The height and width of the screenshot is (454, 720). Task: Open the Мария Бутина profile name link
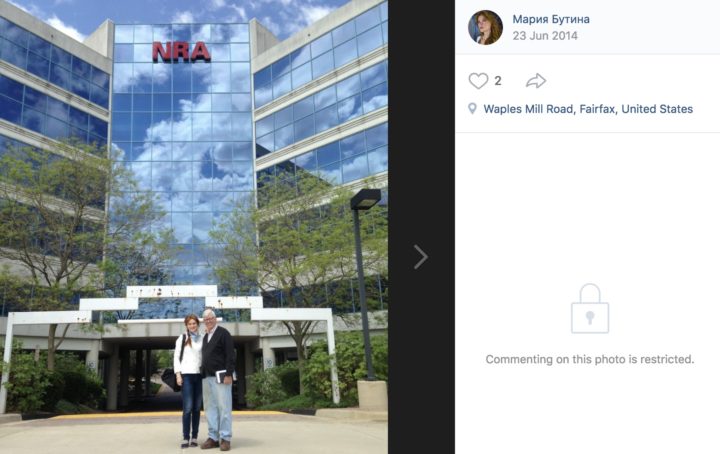(551, 19)
